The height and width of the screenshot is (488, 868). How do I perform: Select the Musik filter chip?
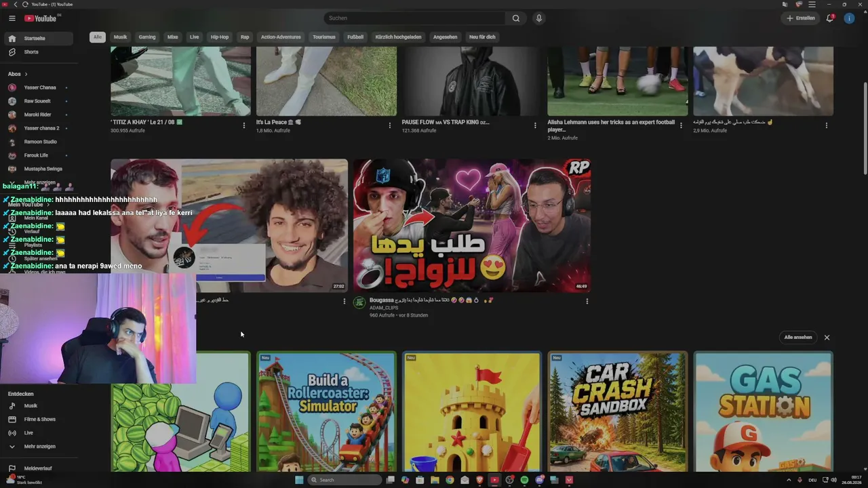click(121, 37)
